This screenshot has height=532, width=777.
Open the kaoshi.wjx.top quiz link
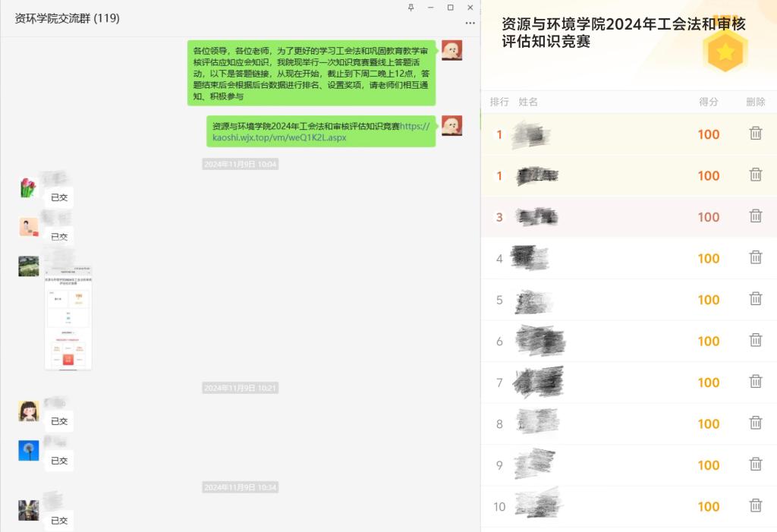click(321, 131)
